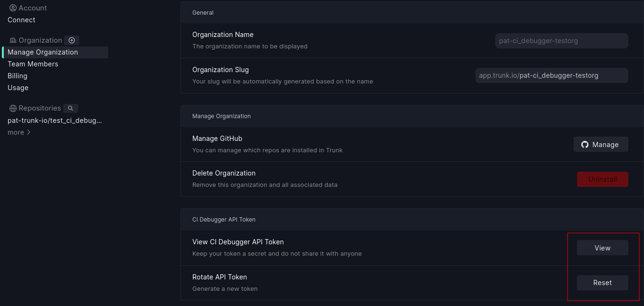Click the Organization Name input field

[562, 41]
